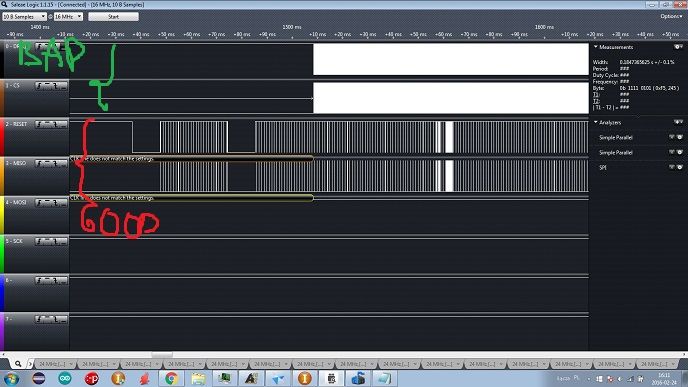The image size is (688, 387).
Task: Open settings gear for SPI analyzer
Action: point(680,167)
